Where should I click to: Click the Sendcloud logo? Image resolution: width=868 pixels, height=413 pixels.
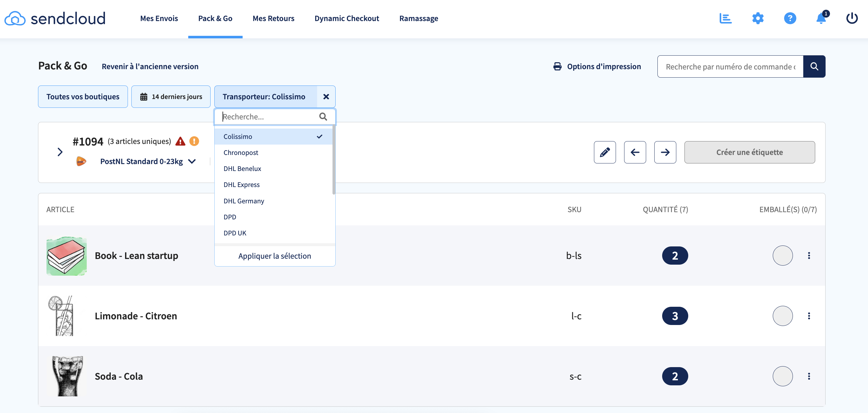point(55,19)
